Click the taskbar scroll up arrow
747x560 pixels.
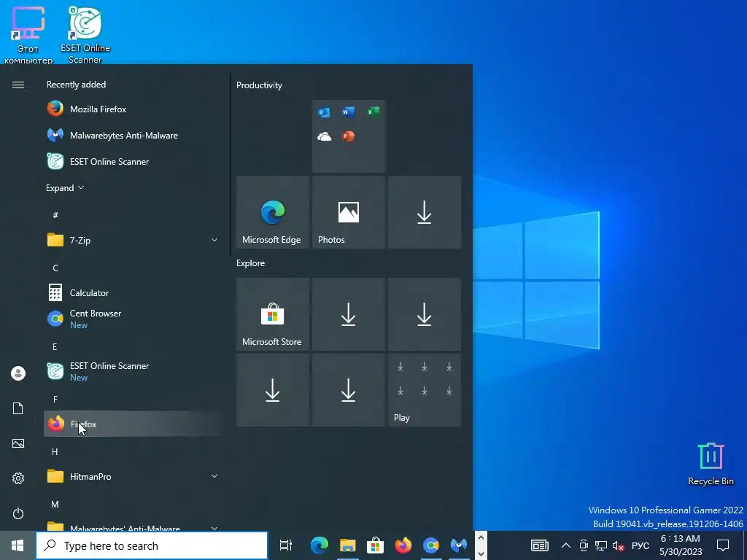pos(481,538)
